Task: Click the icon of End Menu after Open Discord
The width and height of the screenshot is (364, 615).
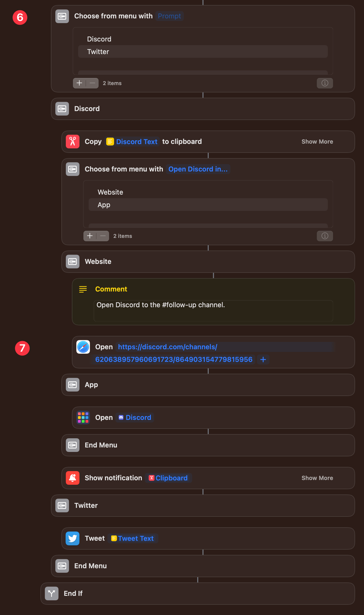Action: (x=73, y=445)
